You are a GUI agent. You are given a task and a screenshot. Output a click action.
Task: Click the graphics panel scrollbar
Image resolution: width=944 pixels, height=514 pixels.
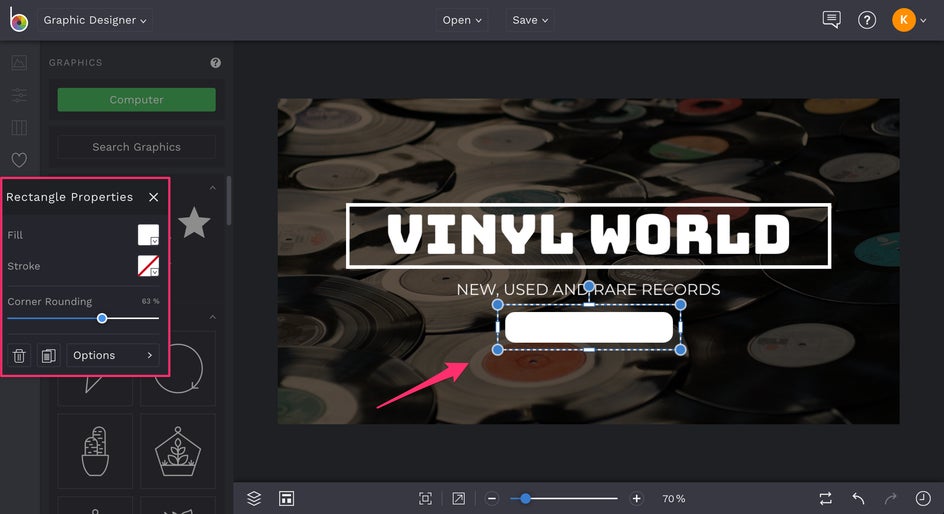229,200
